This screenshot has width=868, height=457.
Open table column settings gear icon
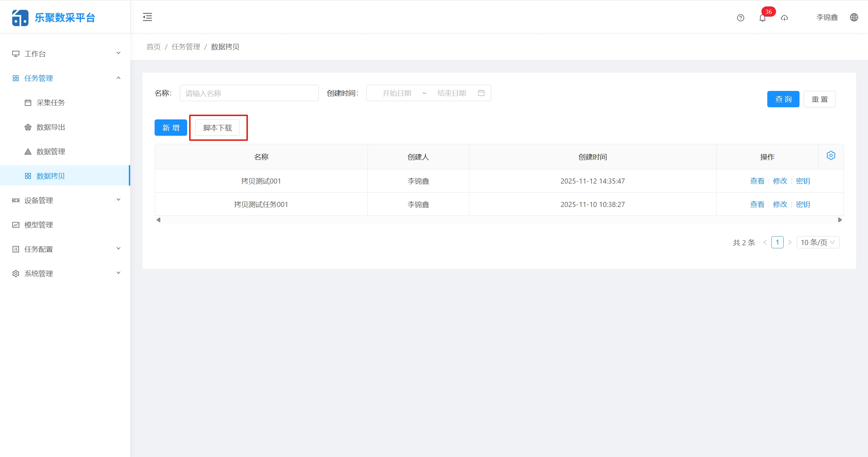[x=831, y=155]
